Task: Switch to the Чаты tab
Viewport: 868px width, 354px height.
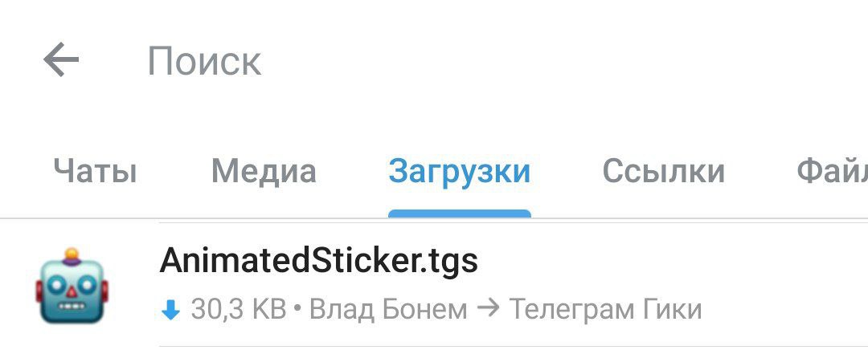Action: coord(95,171)
